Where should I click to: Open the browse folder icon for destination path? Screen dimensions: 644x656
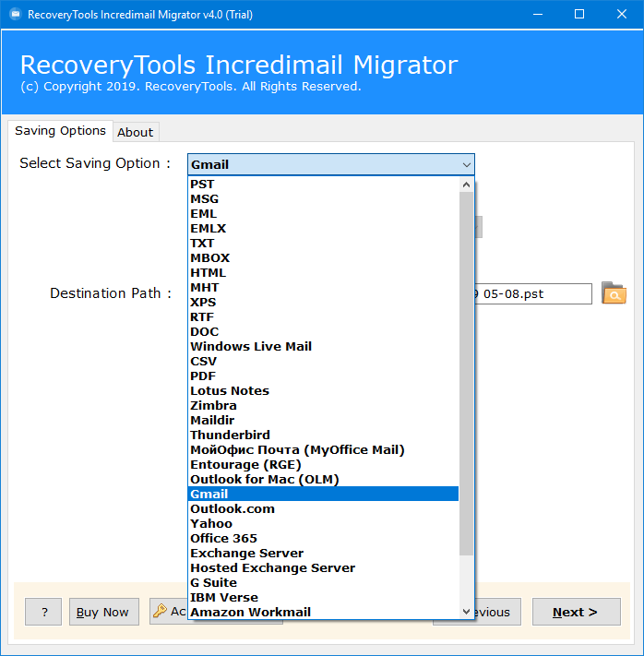tap(614, 292)
